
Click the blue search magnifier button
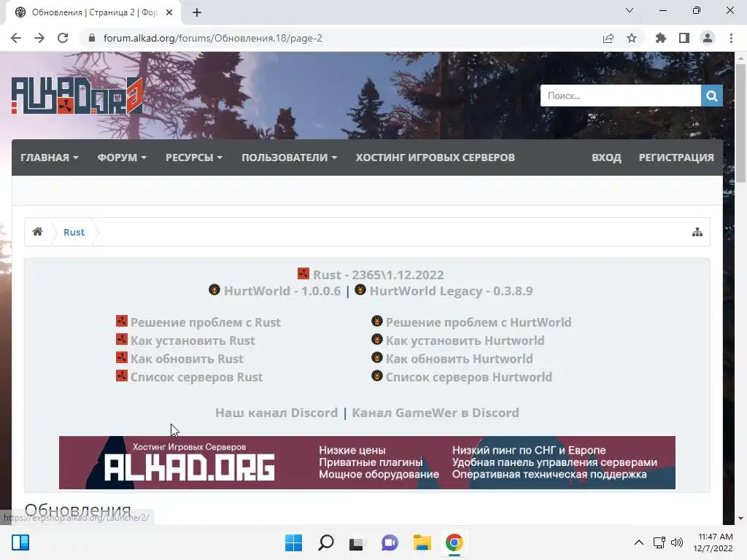click(x=712, y=96)
